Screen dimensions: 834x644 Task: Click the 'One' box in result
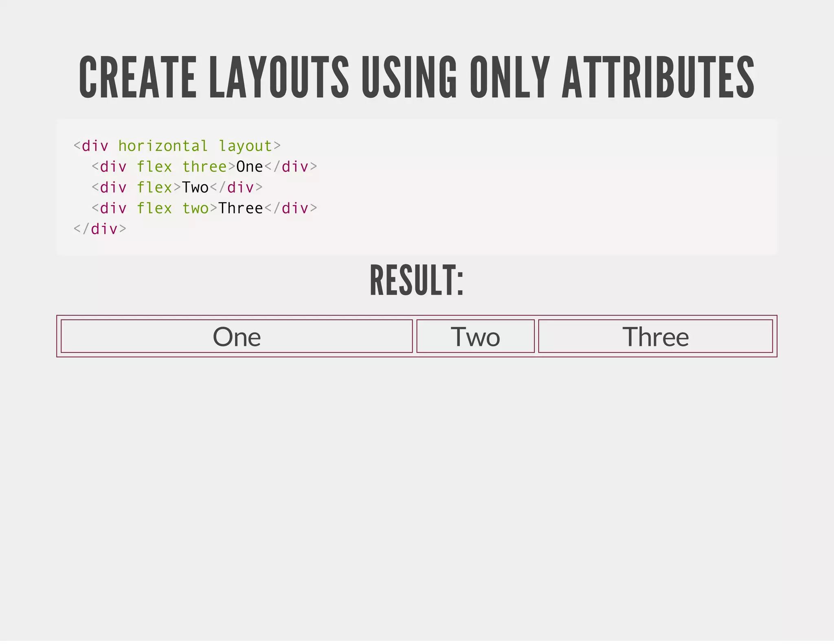237,337
